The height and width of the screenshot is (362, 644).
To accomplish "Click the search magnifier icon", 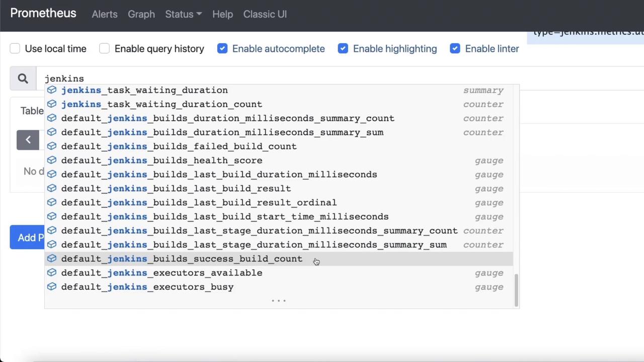I will point(23,78).
